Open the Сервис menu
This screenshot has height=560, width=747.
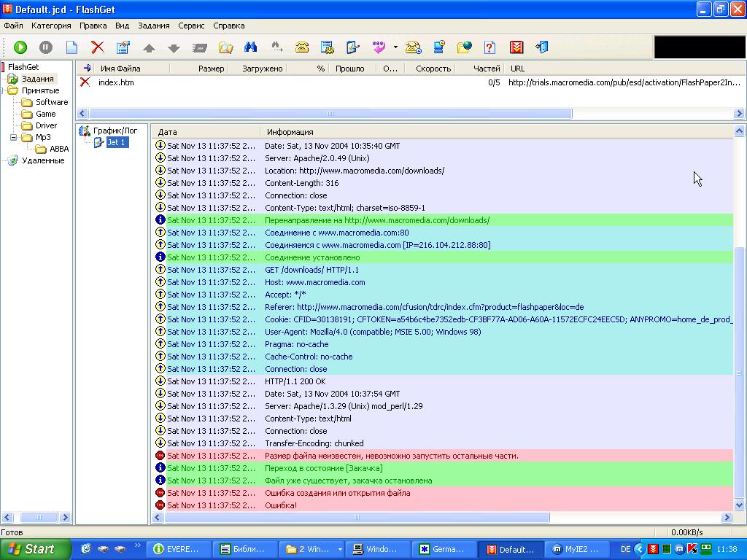[191, 26]
